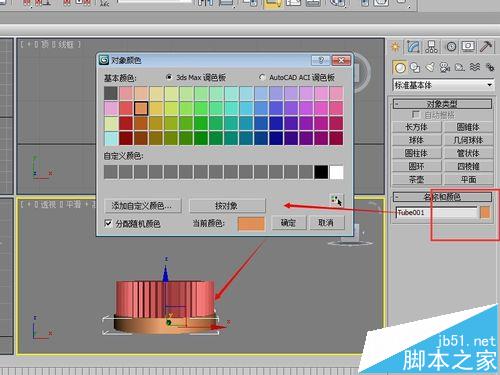
Task: Toggle the 分配随机颜色 checkbox
Action: pos(108,223)
